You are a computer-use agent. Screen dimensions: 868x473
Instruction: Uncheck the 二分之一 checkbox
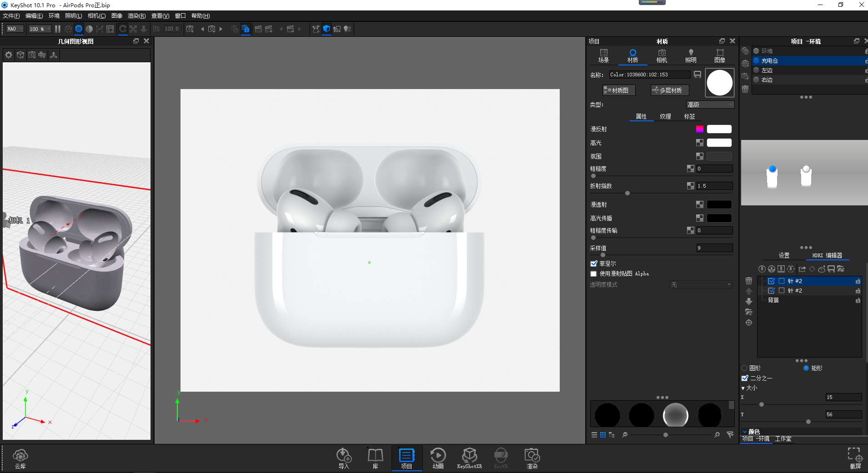745,378
